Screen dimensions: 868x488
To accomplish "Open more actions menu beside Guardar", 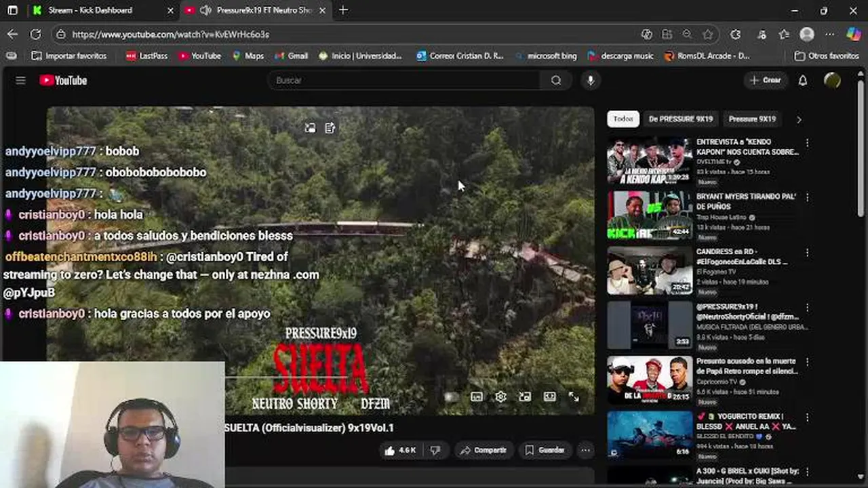I will click(x=585, y=450).
